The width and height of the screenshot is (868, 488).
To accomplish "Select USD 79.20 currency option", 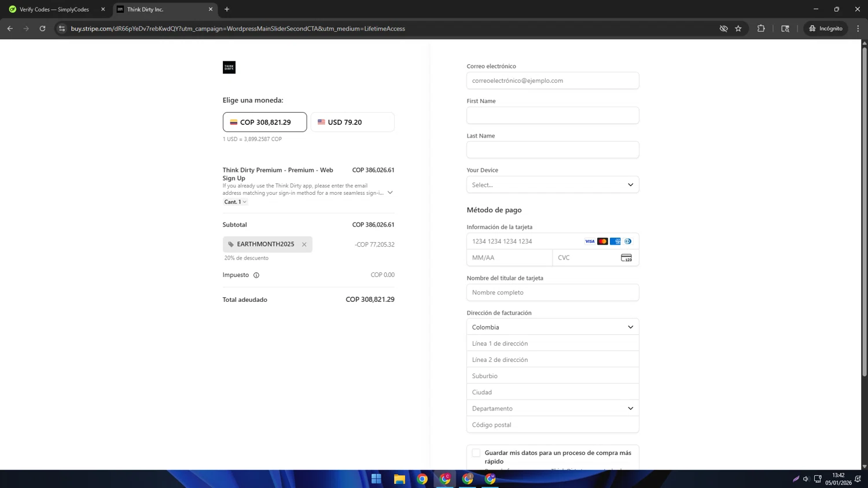I will [352, 122].
